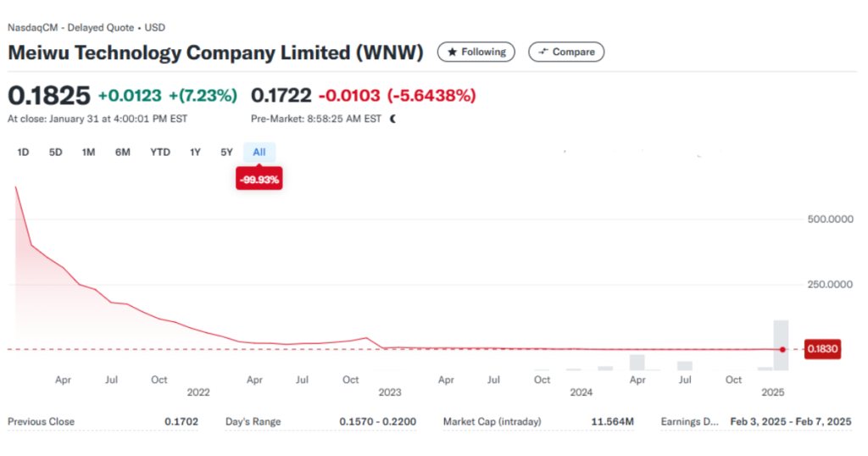Viewport: 868px width, 456px height.
Task: Select the All range tab
Action: pos(259,153)
